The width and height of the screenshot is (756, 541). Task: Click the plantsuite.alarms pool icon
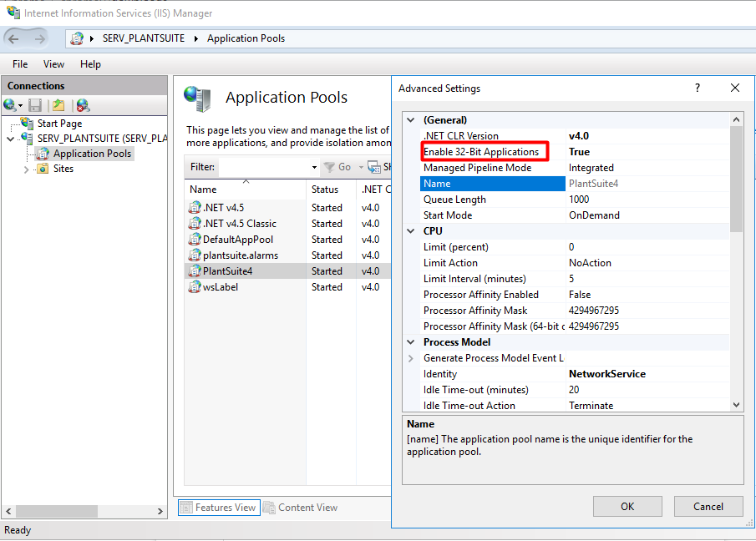pos(195,255)
